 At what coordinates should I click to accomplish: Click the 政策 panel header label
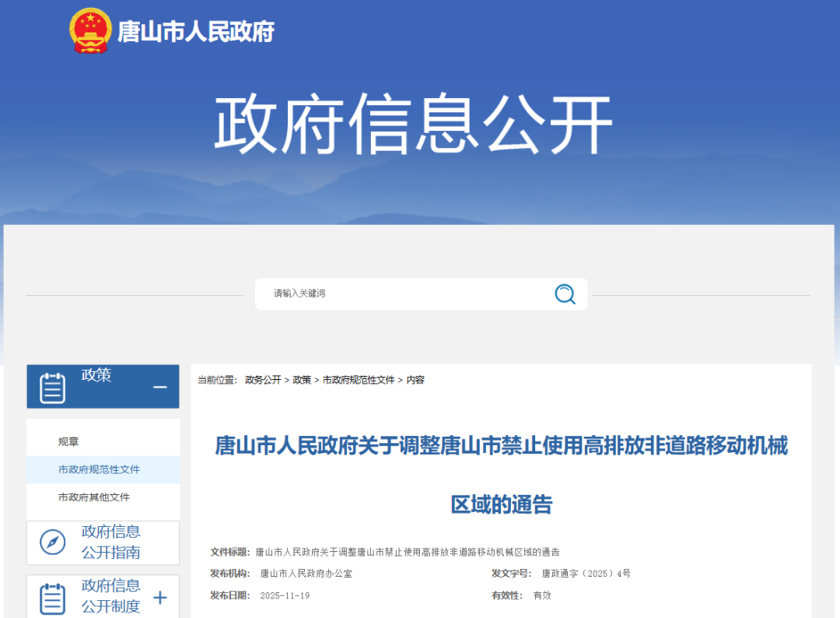tap(96, 375)
